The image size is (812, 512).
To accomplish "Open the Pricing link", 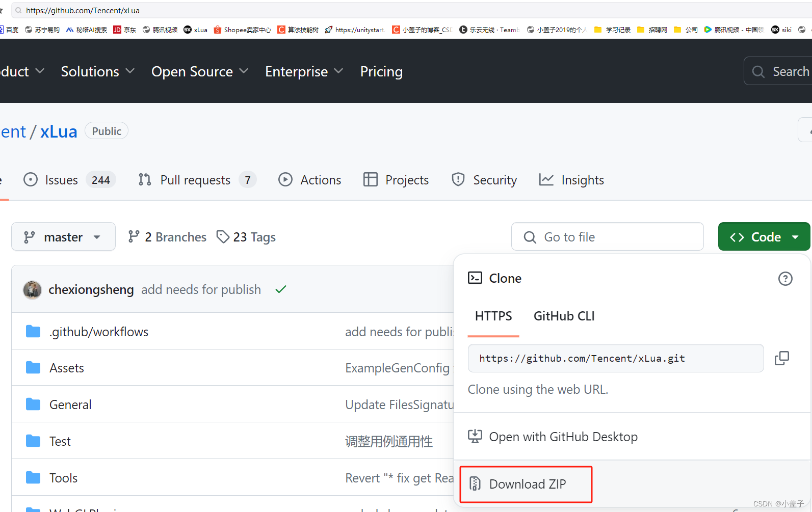I will click(381, 72).
